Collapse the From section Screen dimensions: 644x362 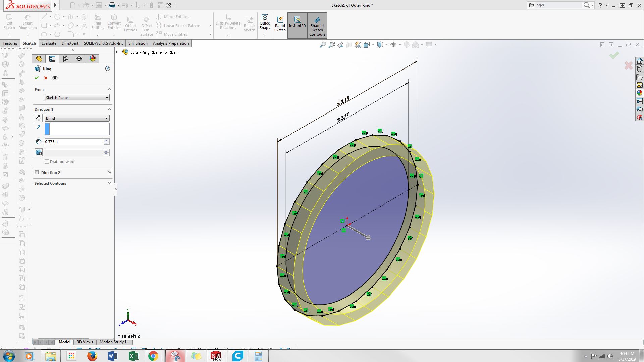click(x=109, y=90)
